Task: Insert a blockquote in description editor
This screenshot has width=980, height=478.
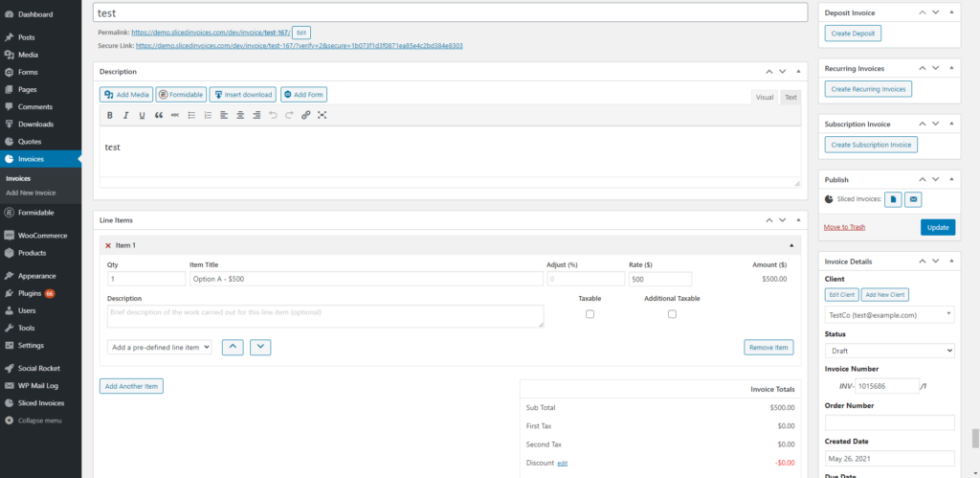Action: pyautogui.click(x=158, y=115)
